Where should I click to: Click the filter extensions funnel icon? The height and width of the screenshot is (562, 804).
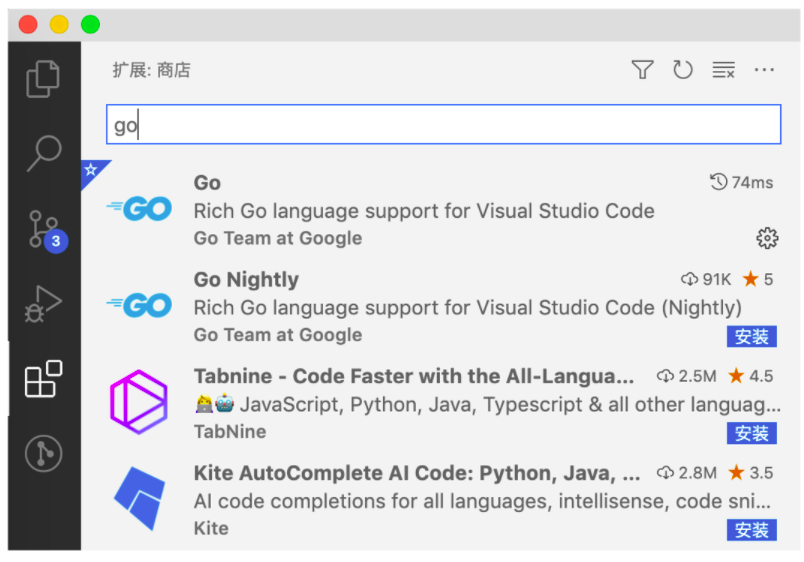pyautogui.click(x=642, y=70)
